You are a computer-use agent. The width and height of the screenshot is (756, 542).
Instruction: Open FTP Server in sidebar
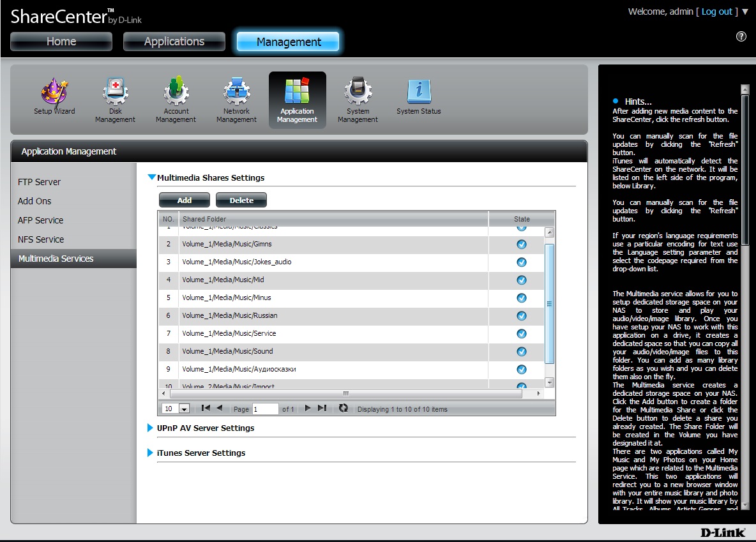pyautogui.click(x=39, y=182)
